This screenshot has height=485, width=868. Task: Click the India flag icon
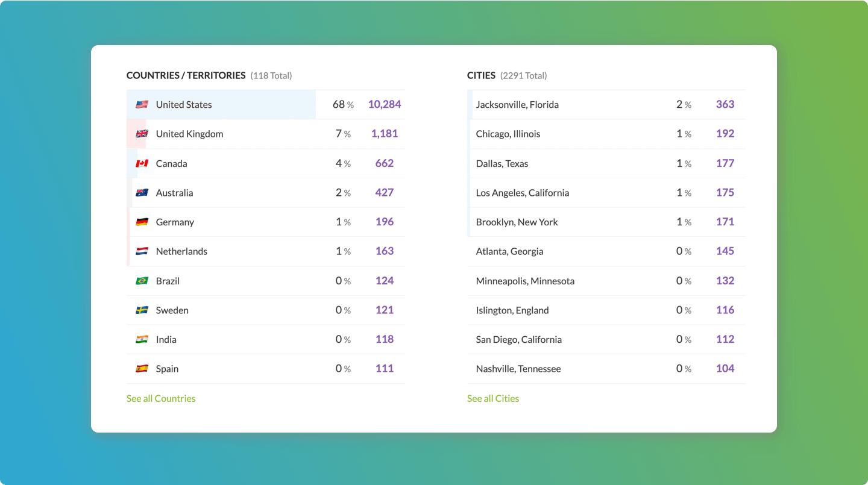tap(142, 340)
